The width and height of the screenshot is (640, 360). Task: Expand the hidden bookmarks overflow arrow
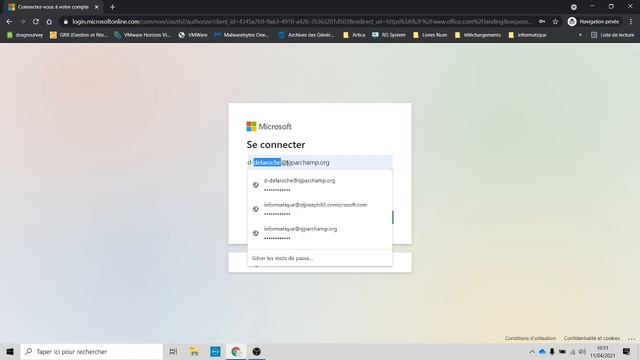pyautogui.click(x=580, y=35)
